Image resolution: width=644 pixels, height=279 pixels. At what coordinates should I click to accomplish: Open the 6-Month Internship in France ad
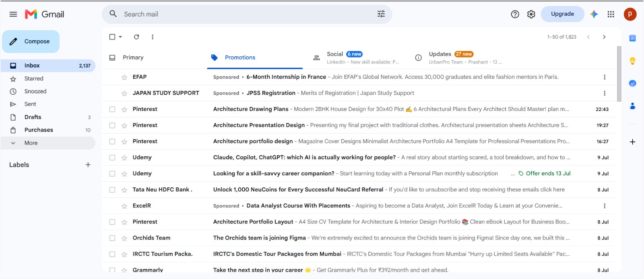click(358, 77)
